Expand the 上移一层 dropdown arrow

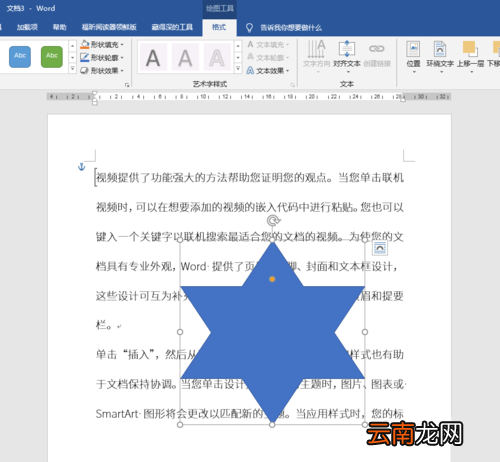(x=472, y=72)
